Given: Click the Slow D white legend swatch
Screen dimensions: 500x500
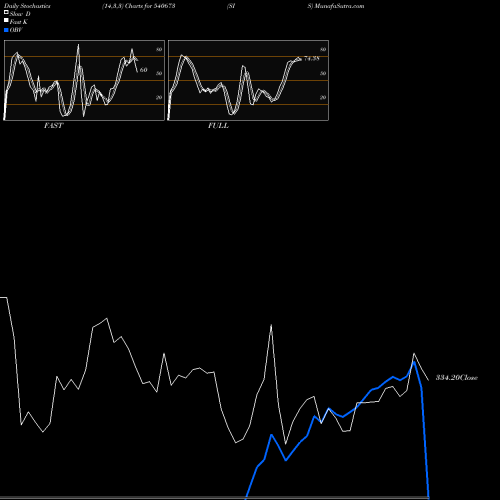Looking at the screenshot, I should click(x=6, y=13).
